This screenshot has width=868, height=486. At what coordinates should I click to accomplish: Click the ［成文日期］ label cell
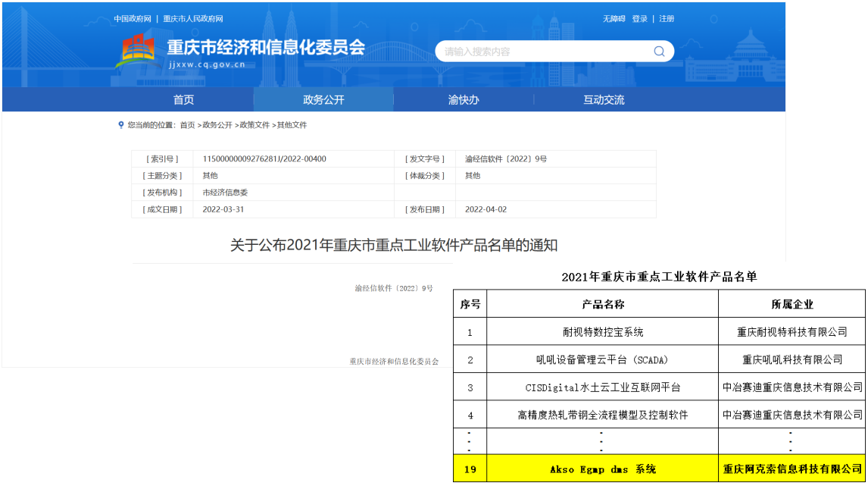coord(162,209)
